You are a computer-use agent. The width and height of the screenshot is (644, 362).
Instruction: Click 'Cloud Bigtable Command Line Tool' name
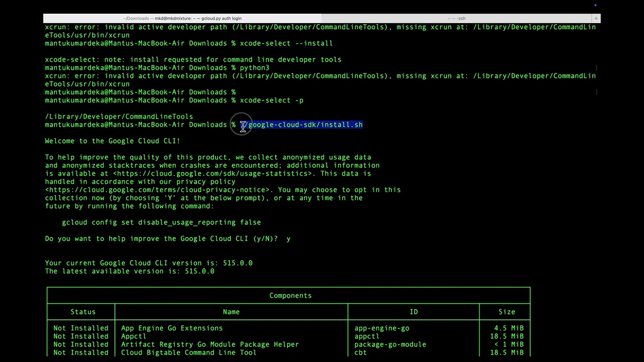(x=189, y=352)
